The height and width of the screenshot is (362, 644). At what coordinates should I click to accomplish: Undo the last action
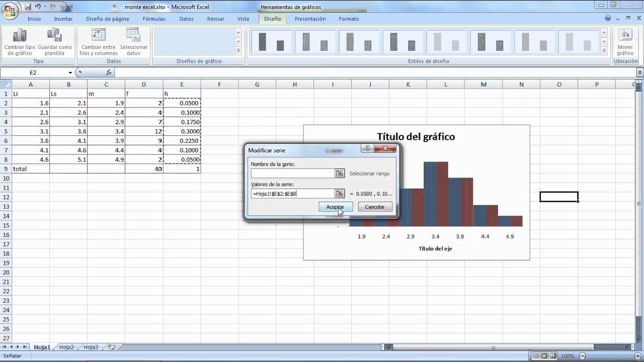38,7
